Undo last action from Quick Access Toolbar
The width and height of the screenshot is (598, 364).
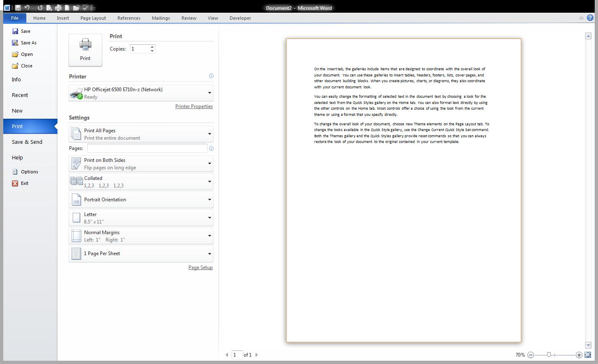[x=27, y=7]
